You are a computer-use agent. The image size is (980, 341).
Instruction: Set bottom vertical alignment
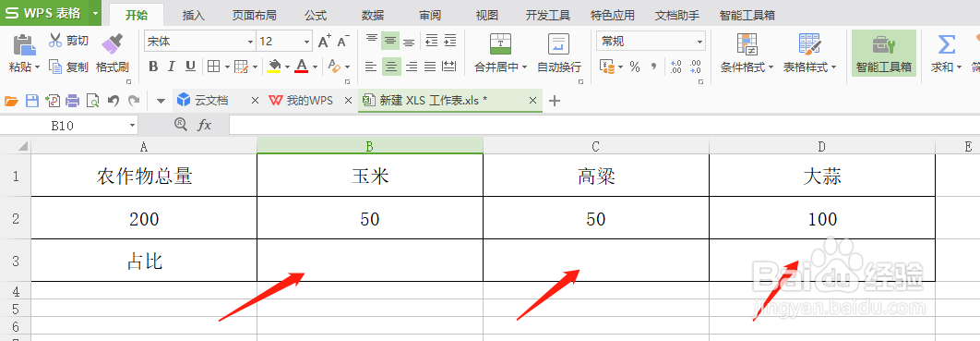[410, 42]
